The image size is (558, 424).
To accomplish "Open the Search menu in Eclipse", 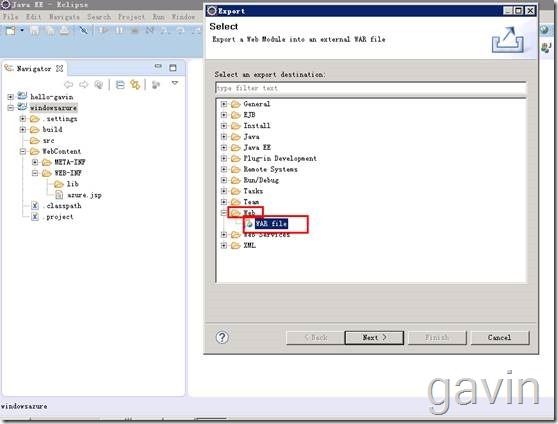I will coord(99,17).
